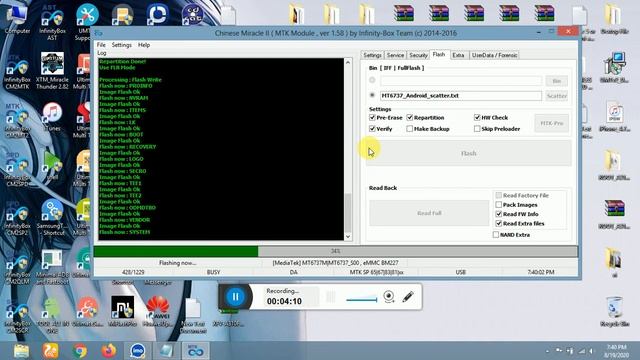This screenshot has width=640, height=360.
Task: Open the Computer desktop icon
Action: click(17, 18)
